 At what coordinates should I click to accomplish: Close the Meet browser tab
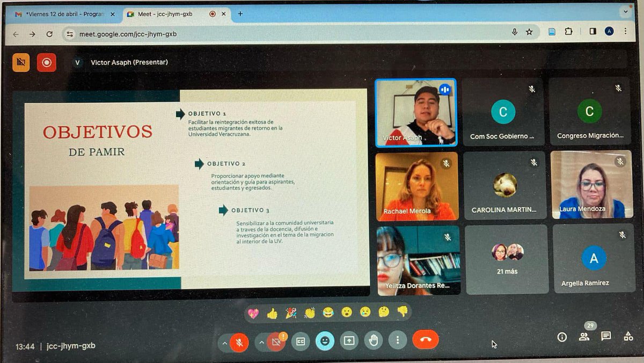pyautogui.click(x=223, y=14)
